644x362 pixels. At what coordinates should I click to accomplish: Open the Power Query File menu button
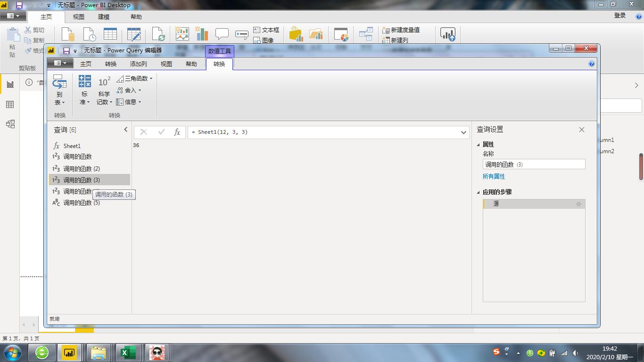[60, 64]
